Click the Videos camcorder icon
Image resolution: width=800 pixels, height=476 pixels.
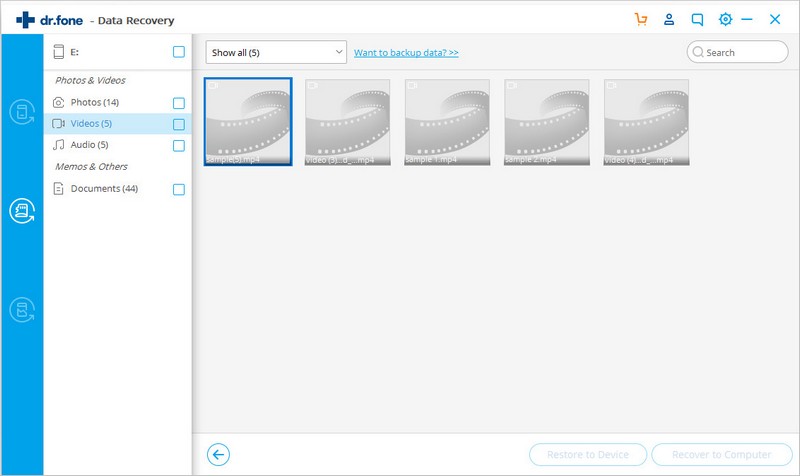click(59, 123)
